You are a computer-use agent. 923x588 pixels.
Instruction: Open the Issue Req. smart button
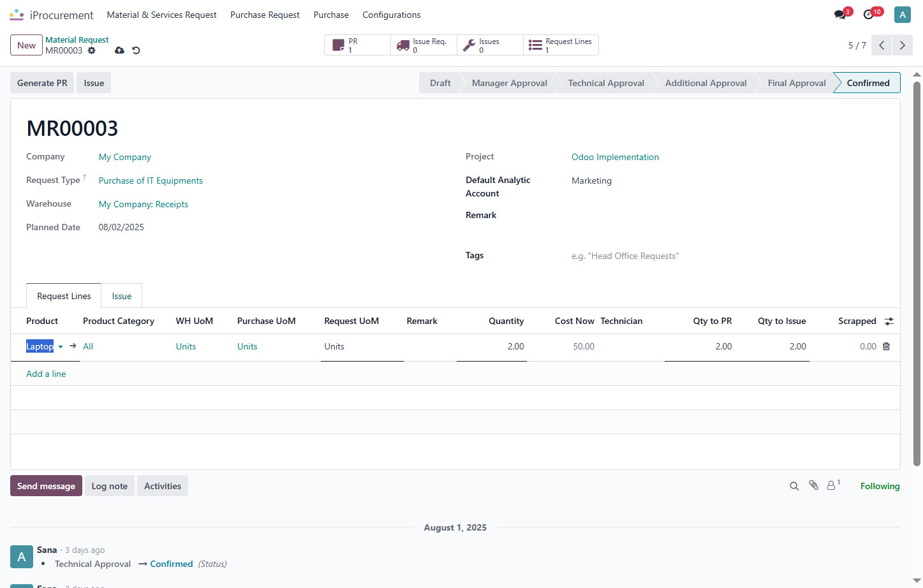424,45
